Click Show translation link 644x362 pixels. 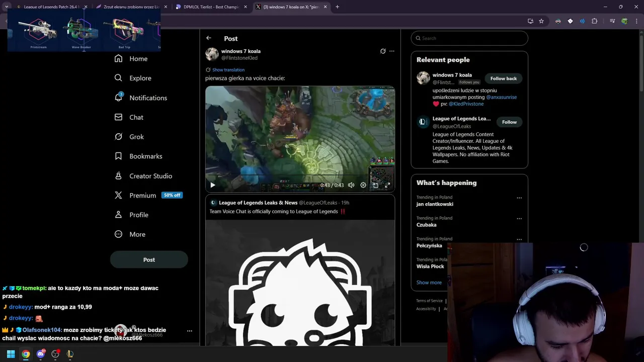(228, 70)
